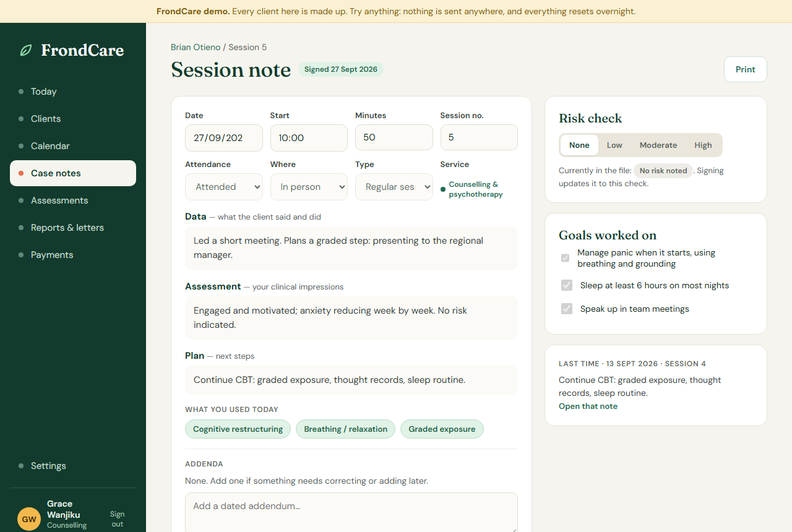Screen dimensions: 792x532
Task: Click the Signed 27 Sept 2026 badge
Action: 341,69
